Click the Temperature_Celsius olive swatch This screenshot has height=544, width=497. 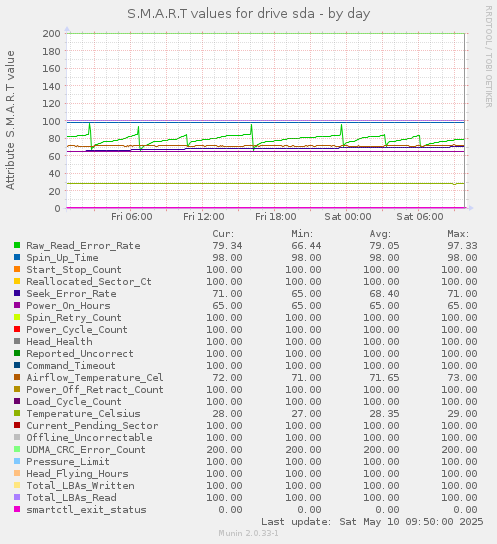[x=17, y=413]
